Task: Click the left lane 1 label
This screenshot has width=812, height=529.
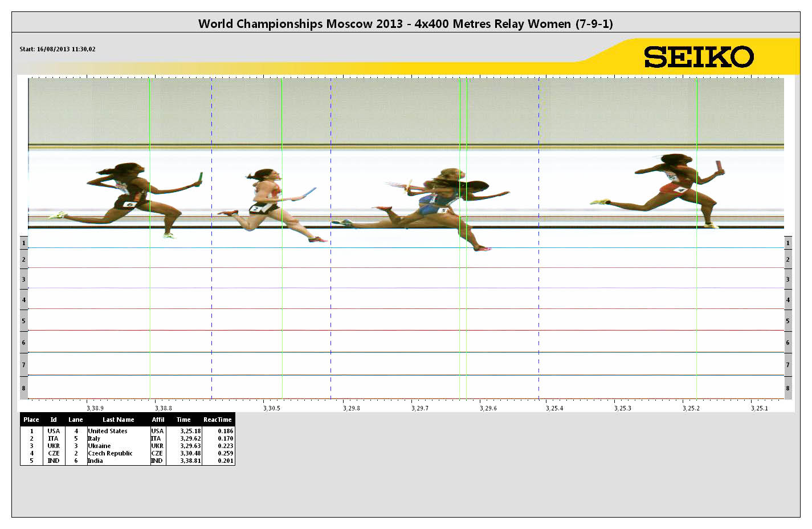Action: pos(23,243)
